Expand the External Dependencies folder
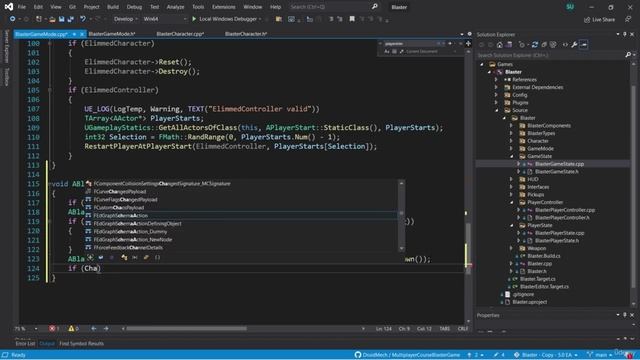This screenshot has height=360, width=640. (x=496, y=87)
